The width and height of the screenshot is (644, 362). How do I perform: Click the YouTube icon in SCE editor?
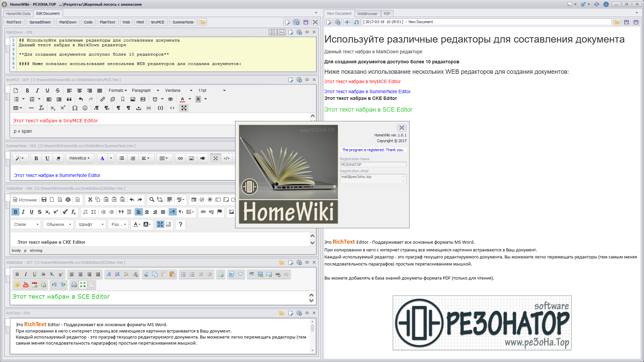pos(26,285)
